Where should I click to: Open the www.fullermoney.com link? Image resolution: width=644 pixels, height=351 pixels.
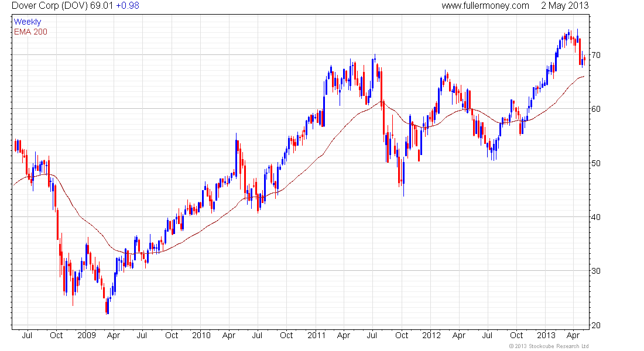[485, 6]
